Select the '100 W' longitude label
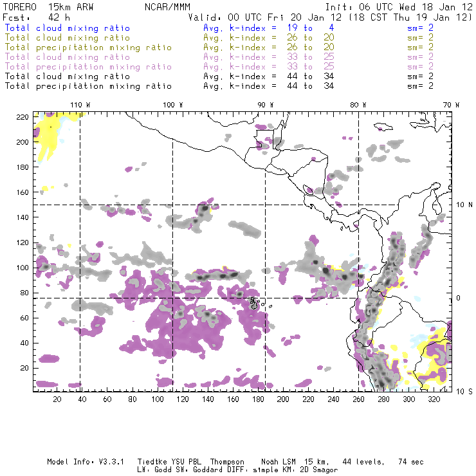Image resolution: width=476 pixels, height=476 pixels. [173, 105]
